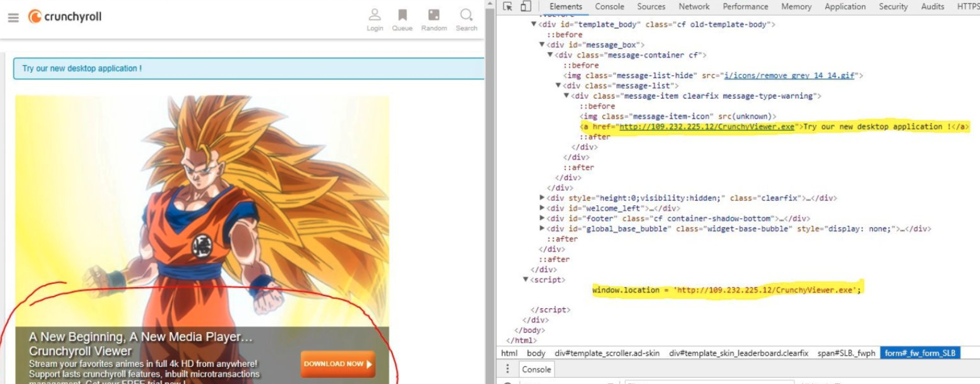Open the Console drawer three-dot menu

507,369
